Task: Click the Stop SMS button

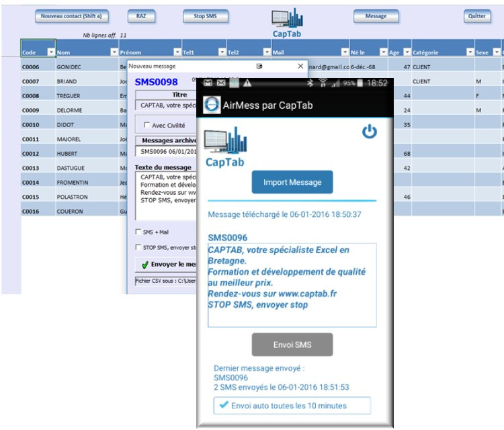Action: (205, 16)
